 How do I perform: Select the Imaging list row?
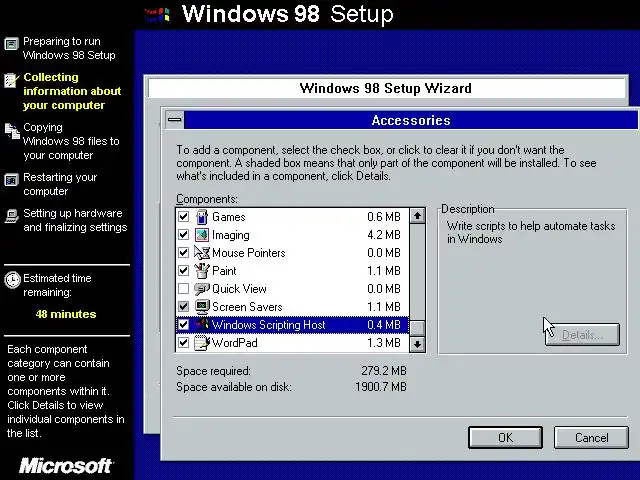(x=292, y=235)
